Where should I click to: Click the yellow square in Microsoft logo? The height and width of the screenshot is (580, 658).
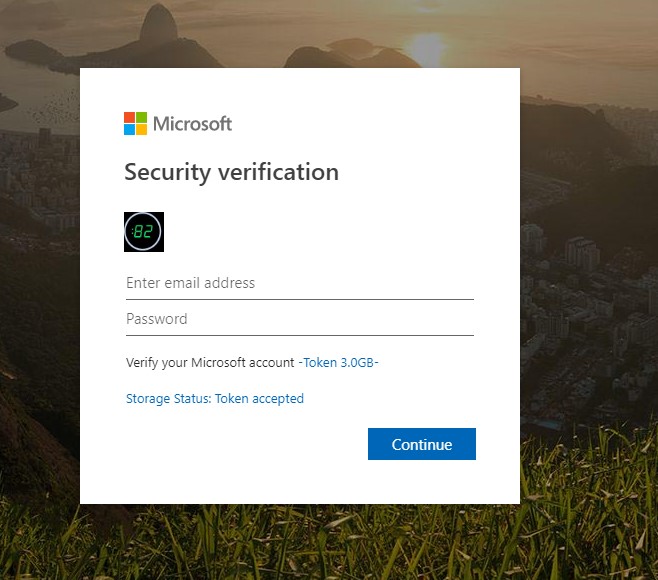(141, 129)
